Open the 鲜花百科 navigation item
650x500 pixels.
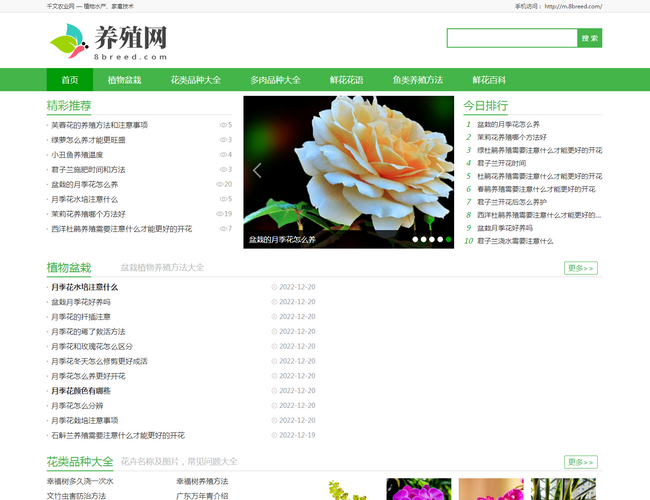[x=489, y=80]
